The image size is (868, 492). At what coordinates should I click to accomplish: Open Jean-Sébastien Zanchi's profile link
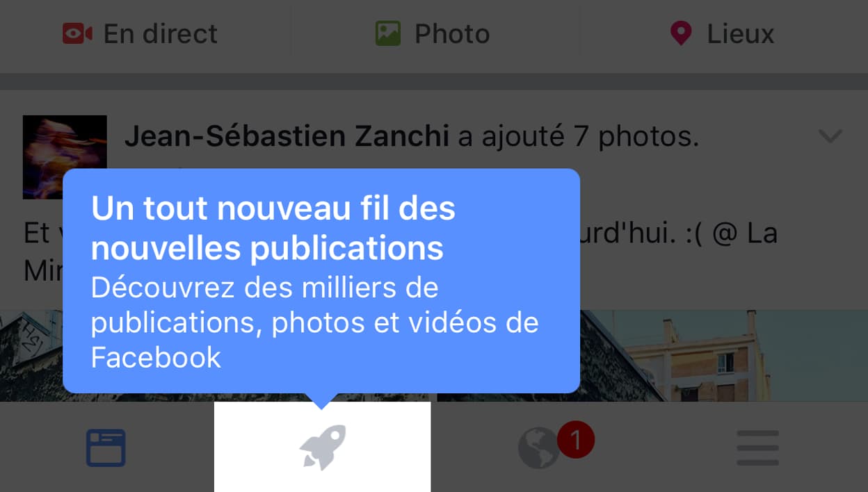[x=287, y=137]
